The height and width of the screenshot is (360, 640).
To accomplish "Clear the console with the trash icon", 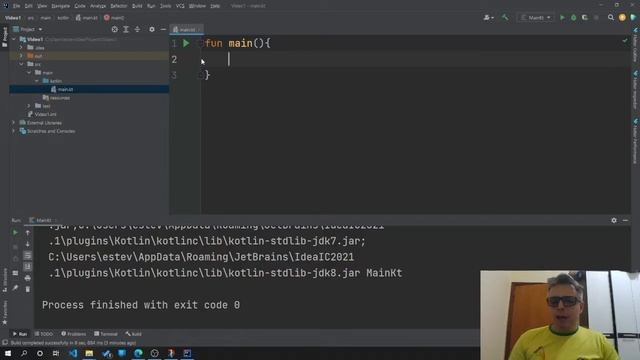I will coord(27,289).
